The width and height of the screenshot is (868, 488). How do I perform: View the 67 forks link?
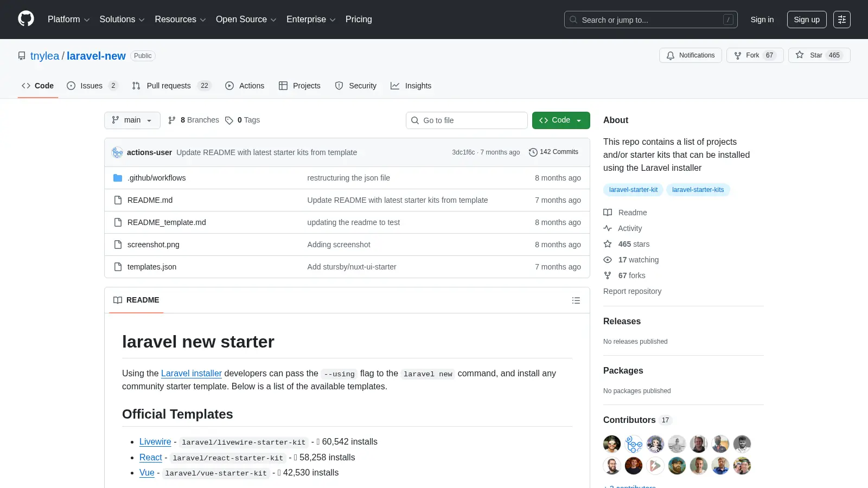(x=624, y=275)
